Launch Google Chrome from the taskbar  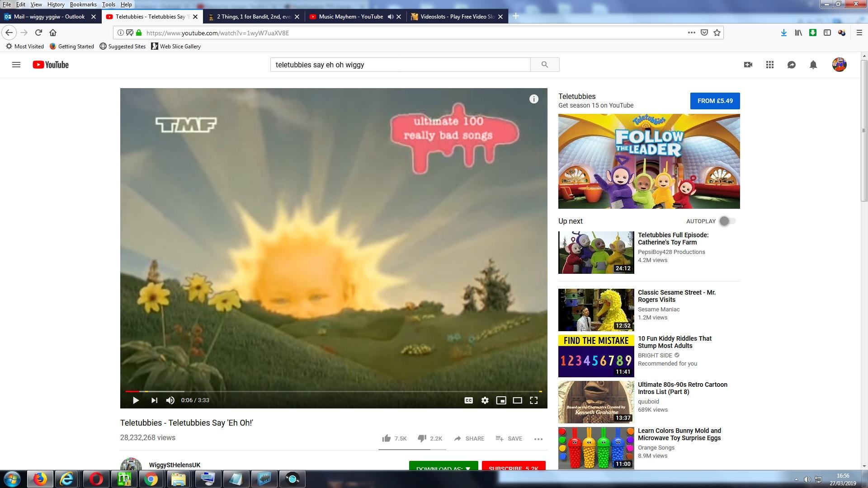(x=151, y=479)
